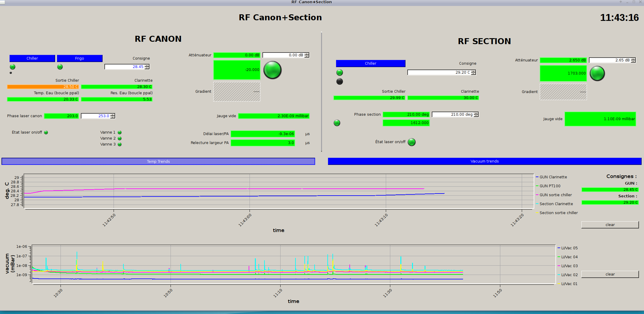
Task: Click the RF Section Atténuateur spinner arrows
Action: (x=633, y=60)
